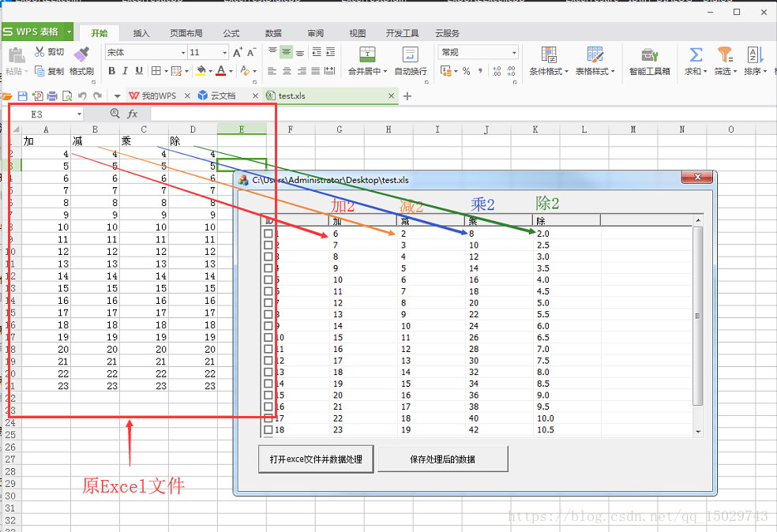Toggle Italic formatting
Screen dimensions: 777x532
pos(126,71)
